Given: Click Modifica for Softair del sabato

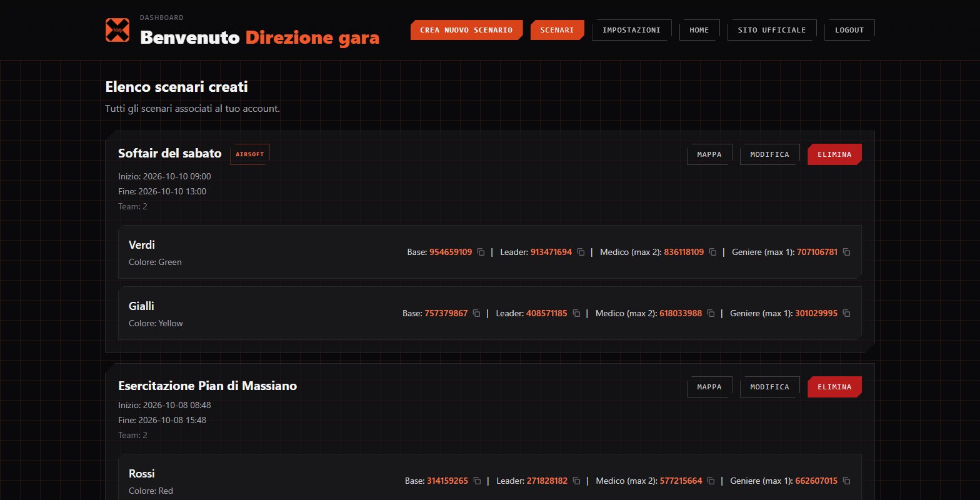Looking at the screenshot, I should coord(769,154).
